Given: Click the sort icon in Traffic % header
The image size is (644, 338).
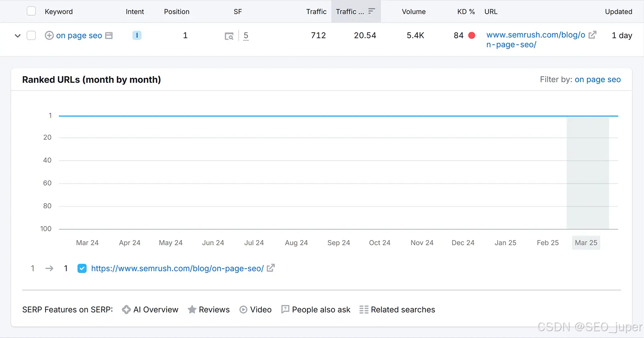Looking at the screenshot, I should [372, 11].
